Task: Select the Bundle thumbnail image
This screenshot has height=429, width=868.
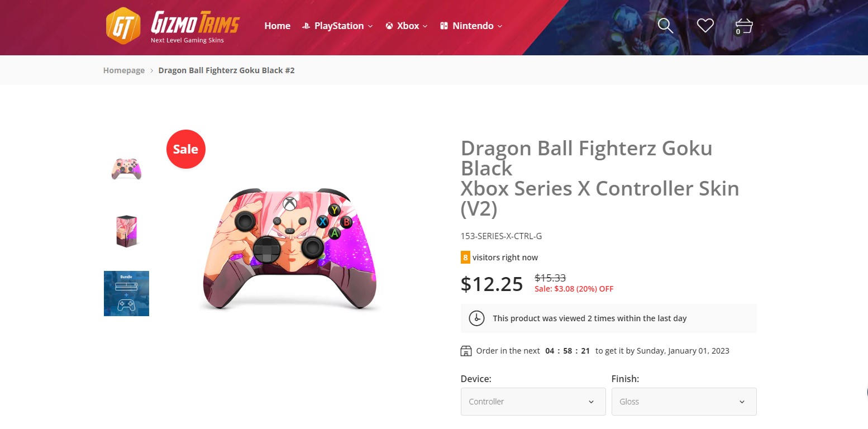Action: (x=126, y=293)
